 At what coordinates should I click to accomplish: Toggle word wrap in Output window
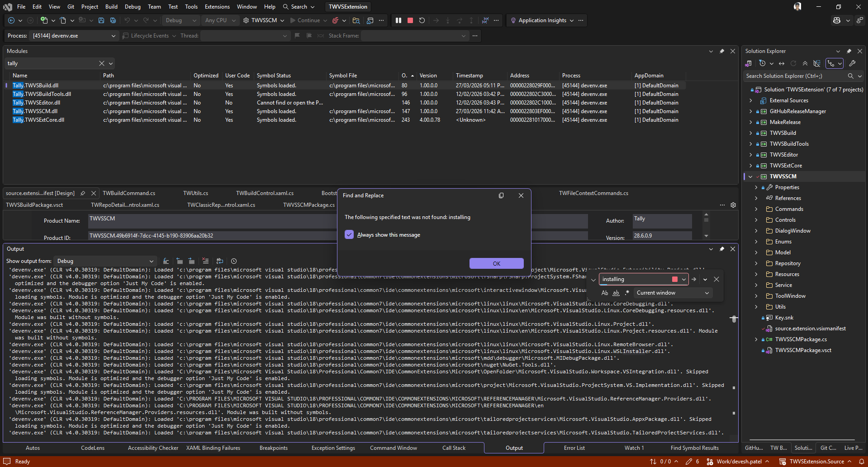coord(220,261)
